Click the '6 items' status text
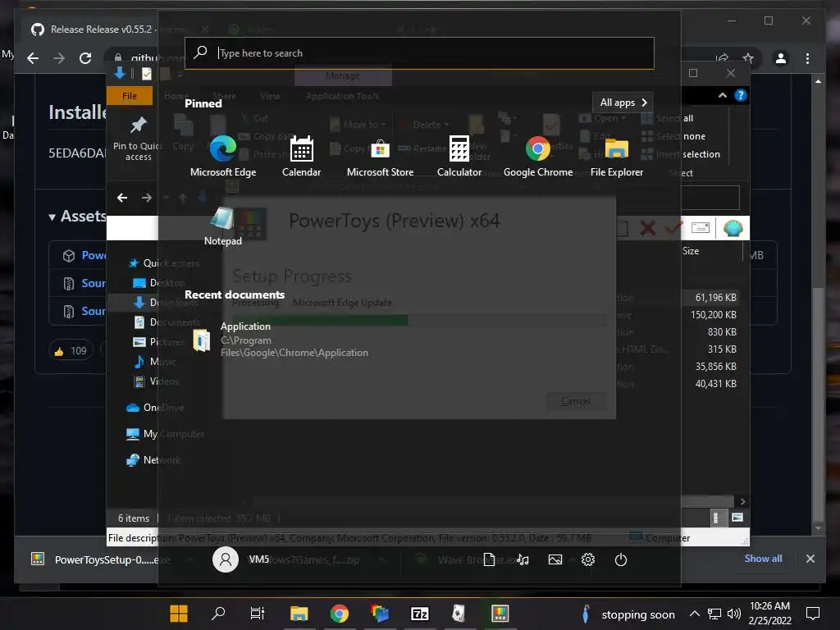Image resolution: width=840 pixels, height=630 pixels. click(x=134, y=518)
